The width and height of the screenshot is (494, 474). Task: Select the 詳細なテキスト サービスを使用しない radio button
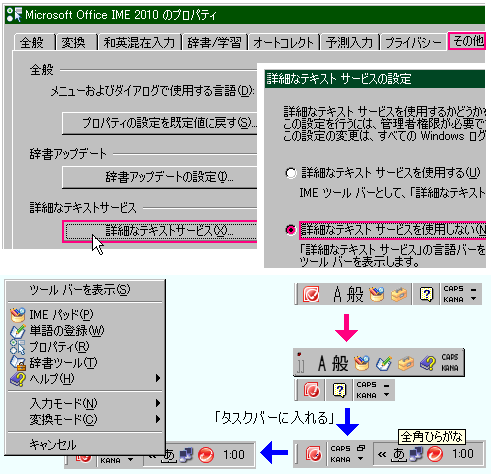point(291,230)
